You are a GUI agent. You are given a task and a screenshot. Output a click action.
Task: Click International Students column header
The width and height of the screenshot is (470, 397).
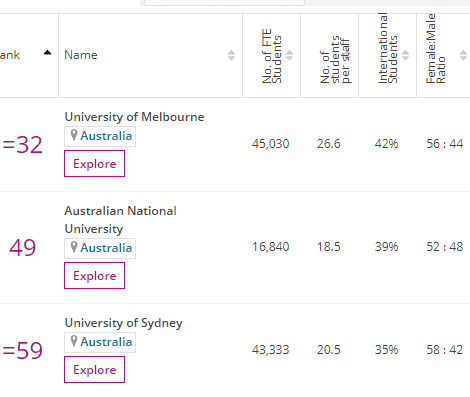pyautogui.click(x=388, y=48)
